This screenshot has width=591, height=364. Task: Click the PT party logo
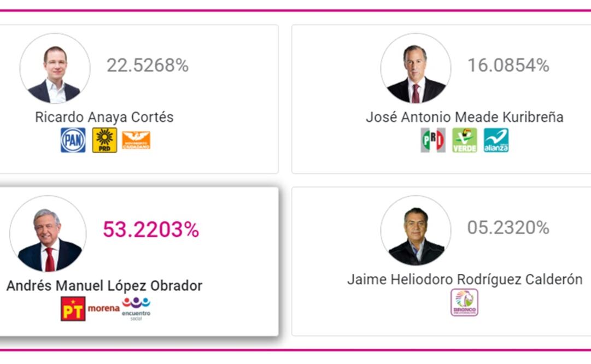(x=73, y=309)
